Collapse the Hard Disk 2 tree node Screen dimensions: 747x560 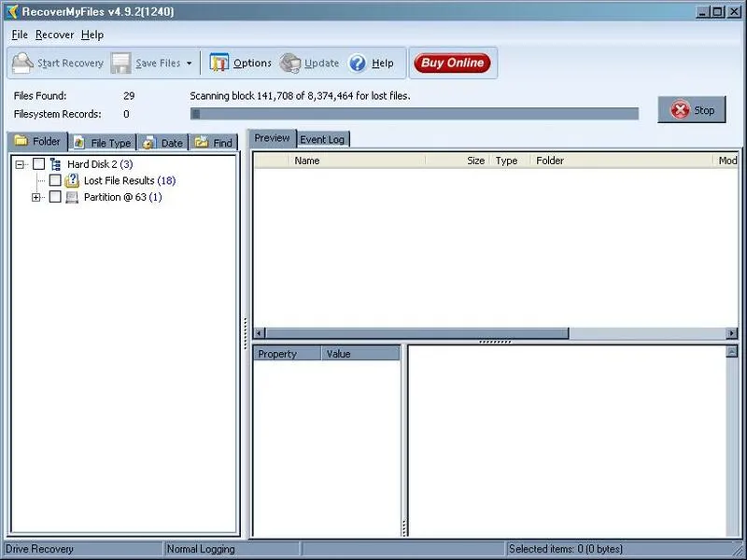click(20, 165)
